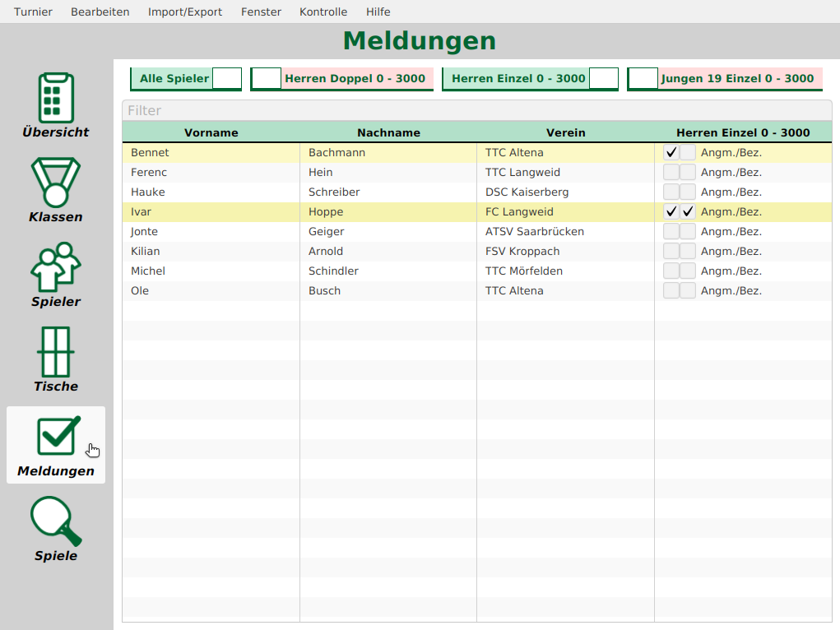The height and width of the screenshot is (630, 840).
Task: Select the Klassen section icon
Action: (55, 189)
